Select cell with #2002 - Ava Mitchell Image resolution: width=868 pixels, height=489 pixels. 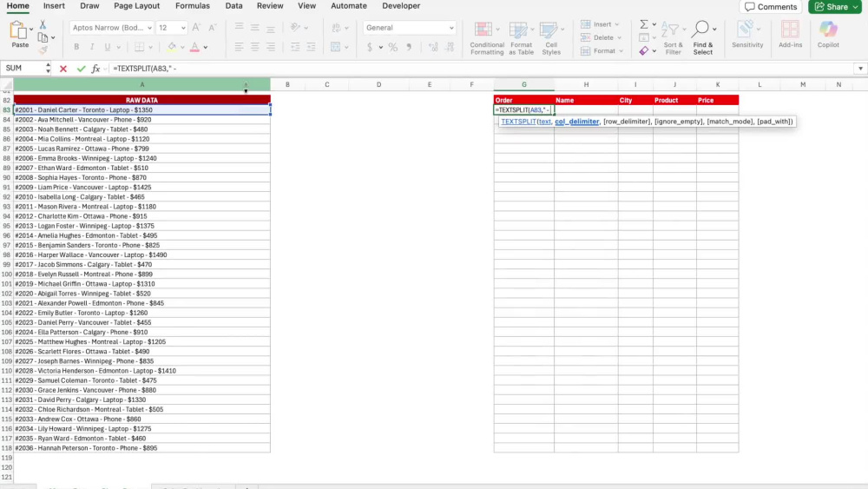(141, 120)
